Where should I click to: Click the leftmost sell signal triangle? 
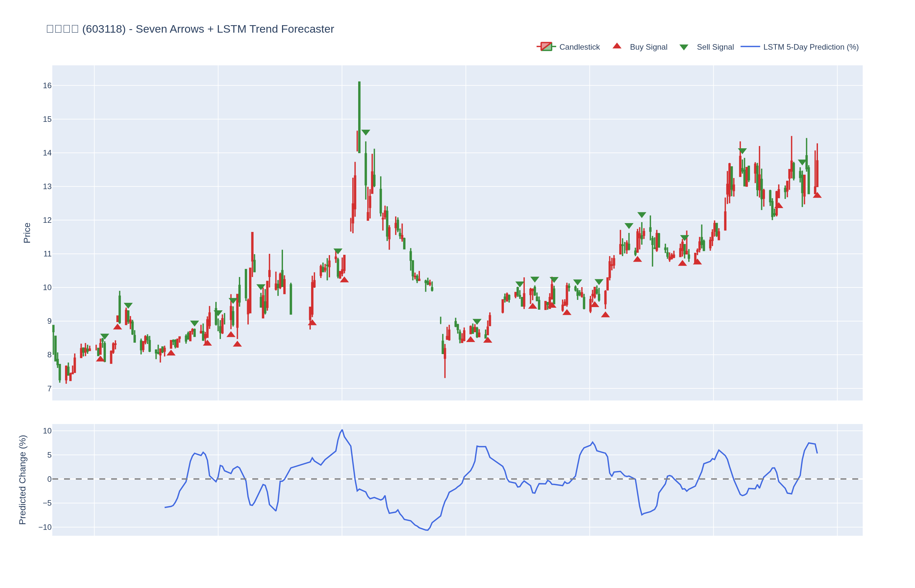pos(105,336)
